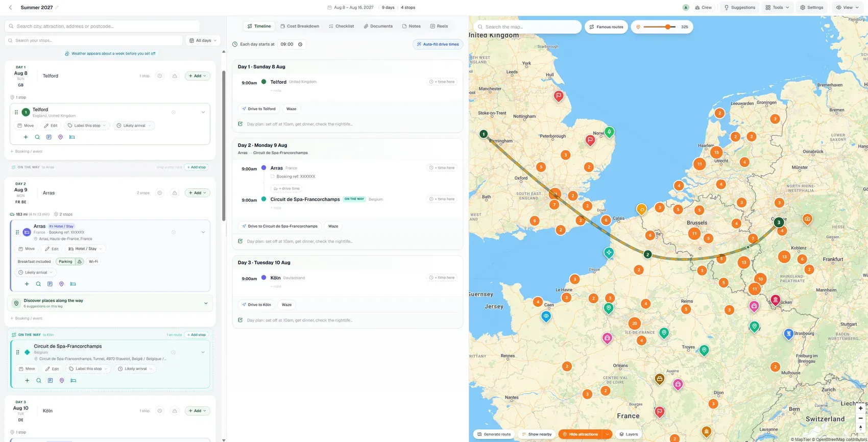Click the day start time field 09:00
868x442 pixels.
point(292,44)
